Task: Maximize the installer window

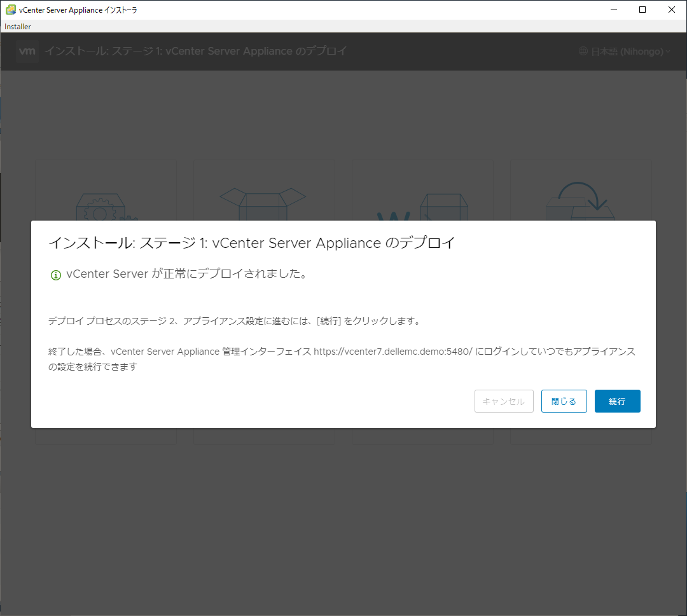Action: (x=642, y=10)
